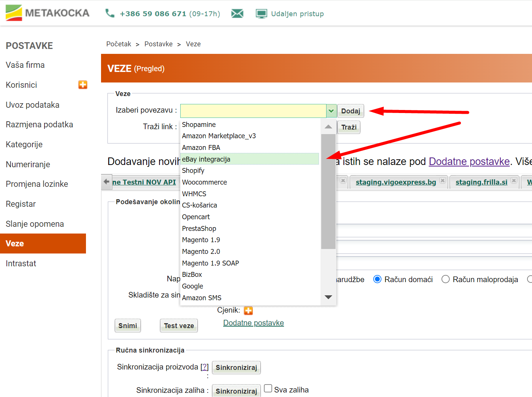Click the remote access monitor icon
Image resolution: width=532 pixels, height=397 pixels.
point(261,14)
